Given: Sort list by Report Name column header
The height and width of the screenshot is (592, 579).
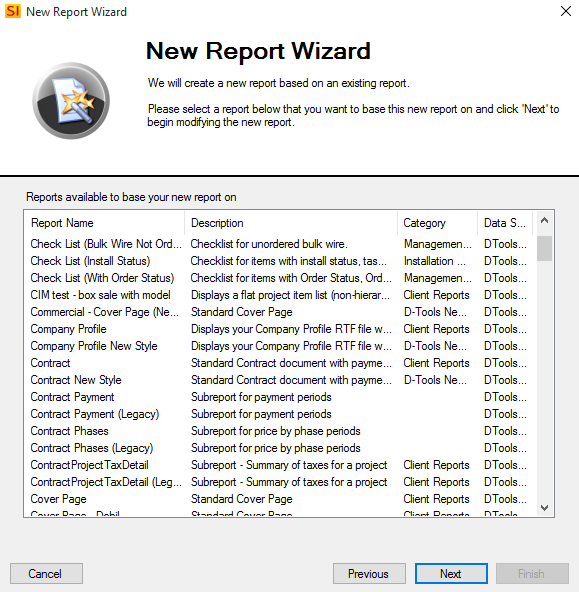Looking at the screenshot, I should (105, 223).
